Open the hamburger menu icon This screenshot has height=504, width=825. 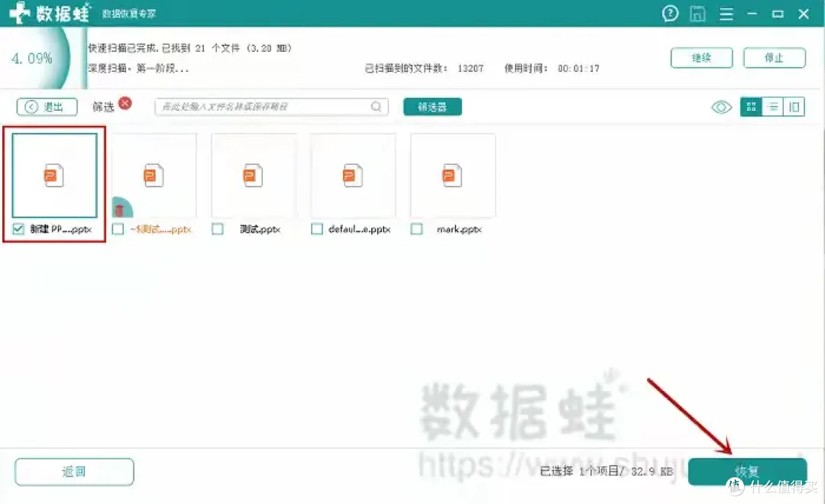726,14
